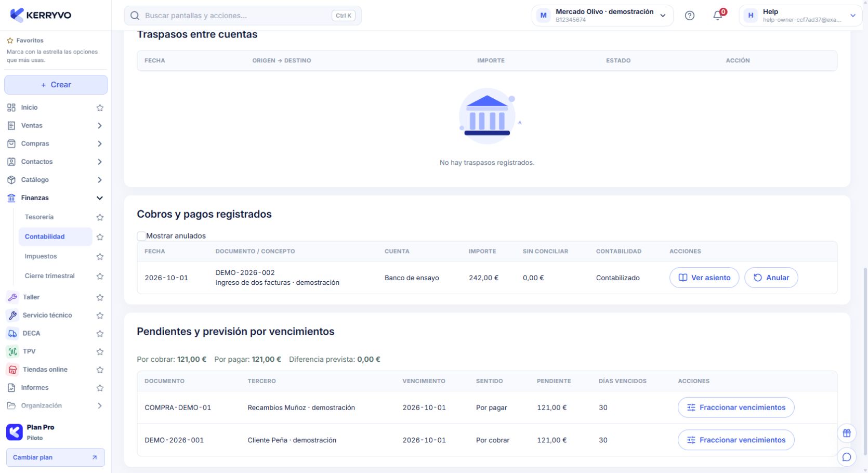Screen dimensions: 868x473
Task: Click the Finanzas bank icon
Action: pos(11,198)
